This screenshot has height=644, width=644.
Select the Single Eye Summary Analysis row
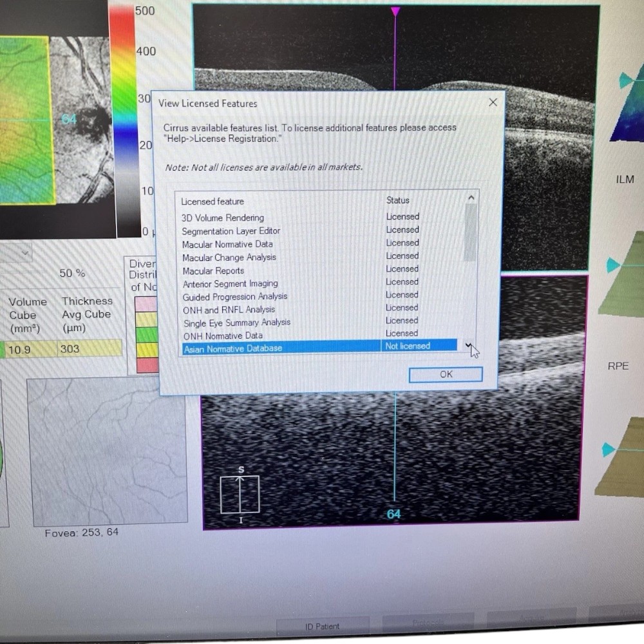click(x=319, y=321)
